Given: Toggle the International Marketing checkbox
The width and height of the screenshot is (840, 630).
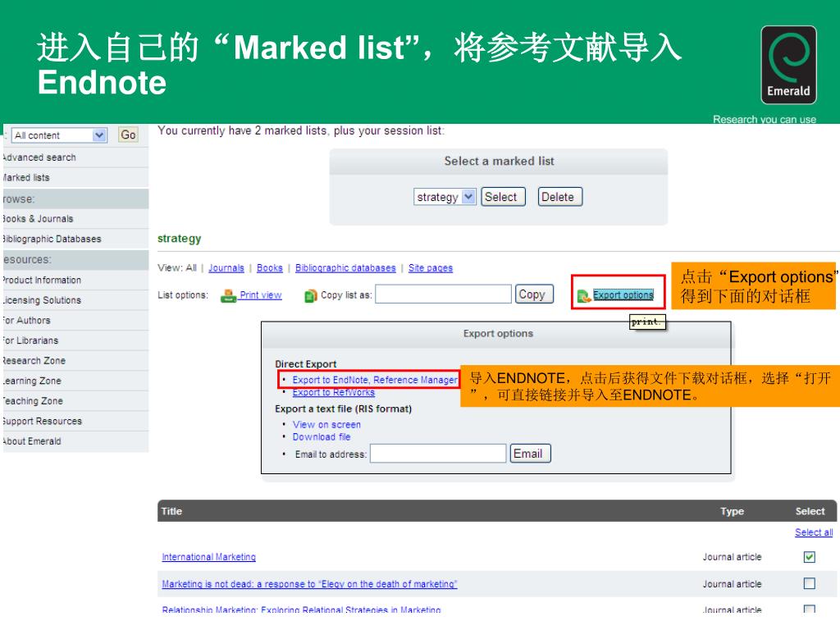Looking at the screenshot, I should pyautogui.click(x=809, y=557).
